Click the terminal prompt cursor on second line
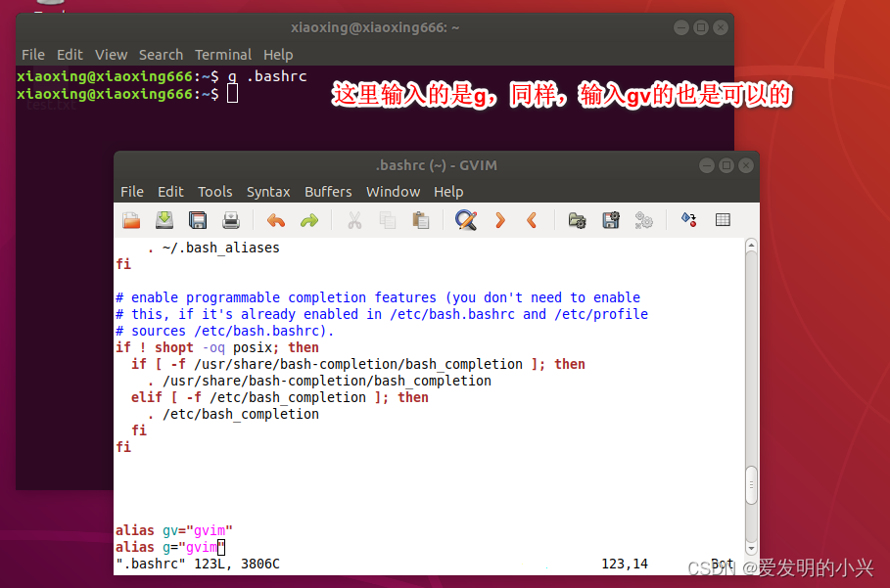890x588 pixels. 232,94
